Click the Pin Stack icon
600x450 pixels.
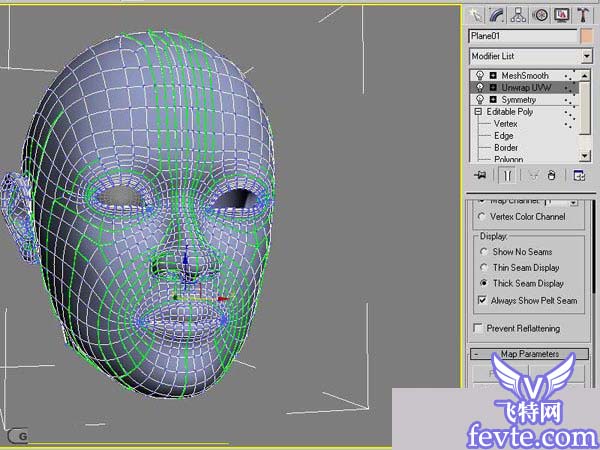pos(480,175)
